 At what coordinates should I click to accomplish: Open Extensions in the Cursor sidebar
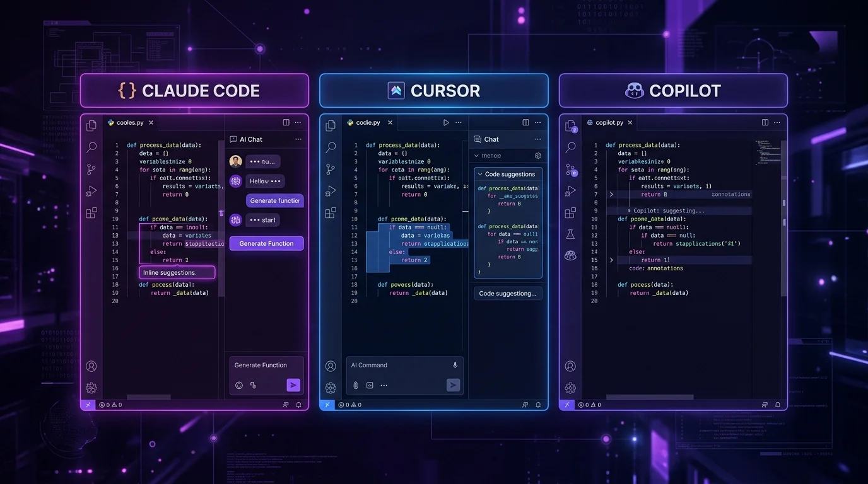[x=331, y=213]
